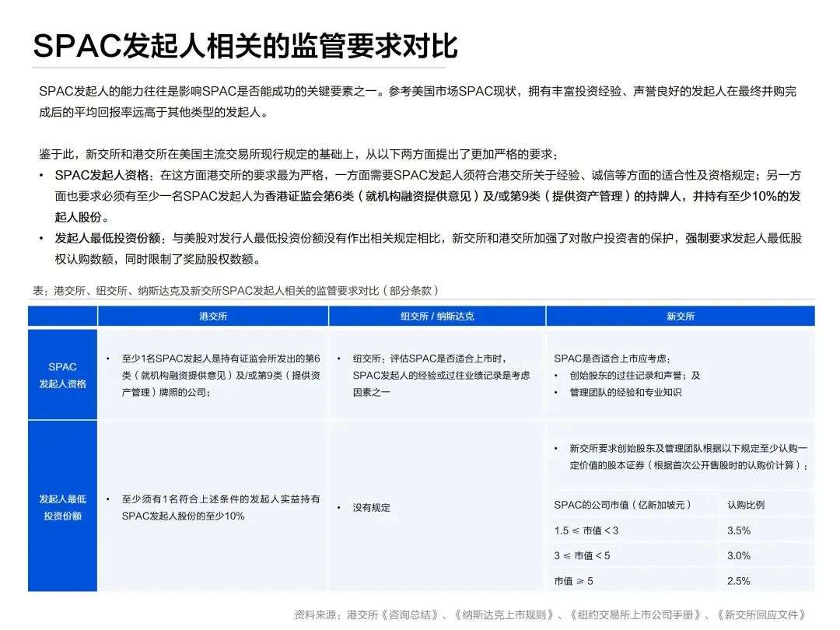Click the SPAC发起人资格 row header cell
Screen dimensions: 840x630
coord(63,375)
